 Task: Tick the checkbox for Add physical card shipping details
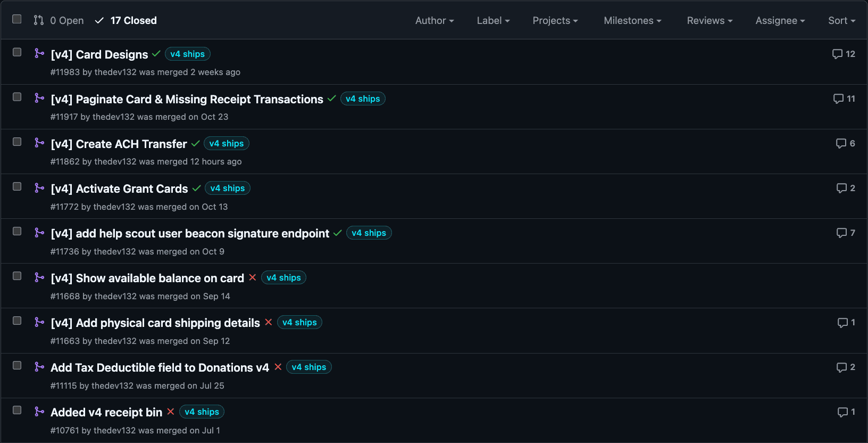click(x=17, y=321)
